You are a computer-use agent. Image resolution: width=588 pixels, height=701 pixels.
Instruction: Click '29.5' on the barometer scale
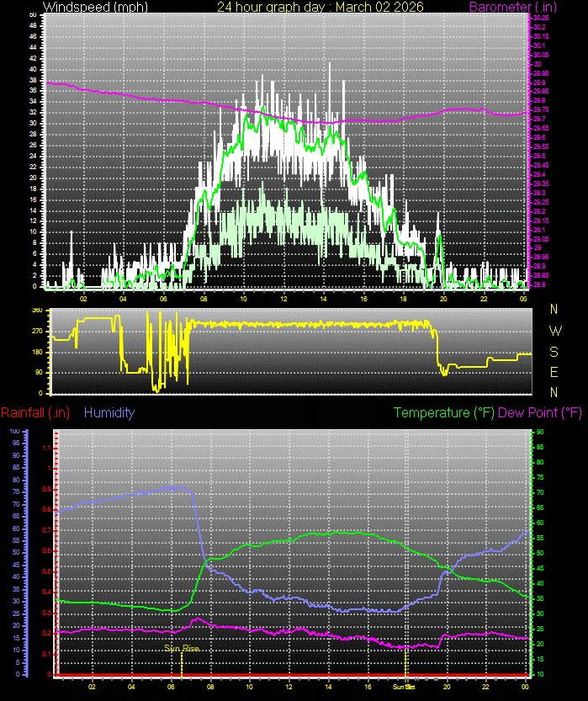[539, 156]
